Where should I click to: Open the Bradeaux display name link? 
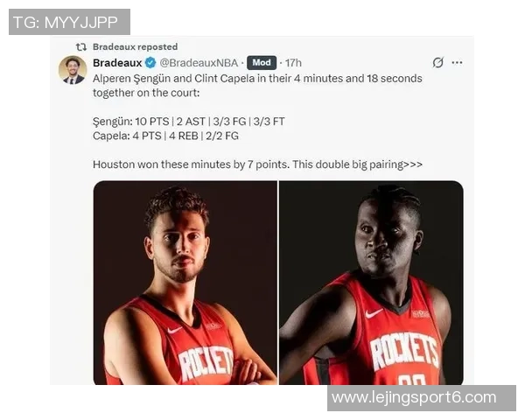click(117, 63)
